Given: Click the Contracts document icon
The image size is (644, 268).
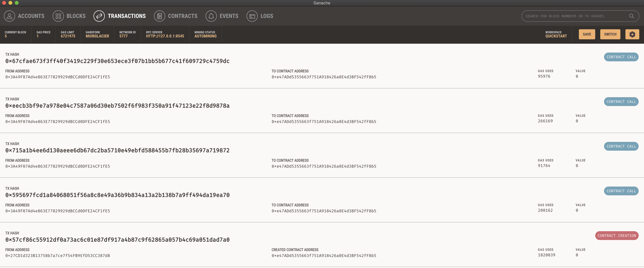Looking at the screenshot, I should point(159,16).
